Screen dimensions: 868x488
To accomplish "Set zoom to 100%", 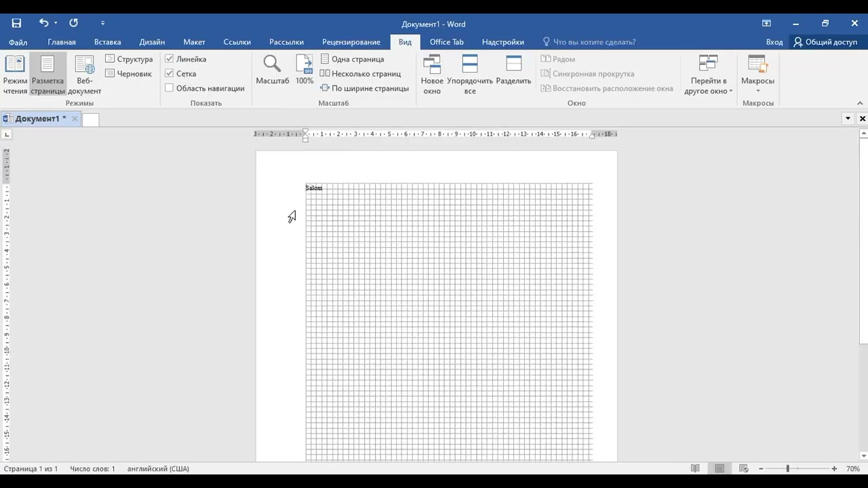I will tap(304, 70).
